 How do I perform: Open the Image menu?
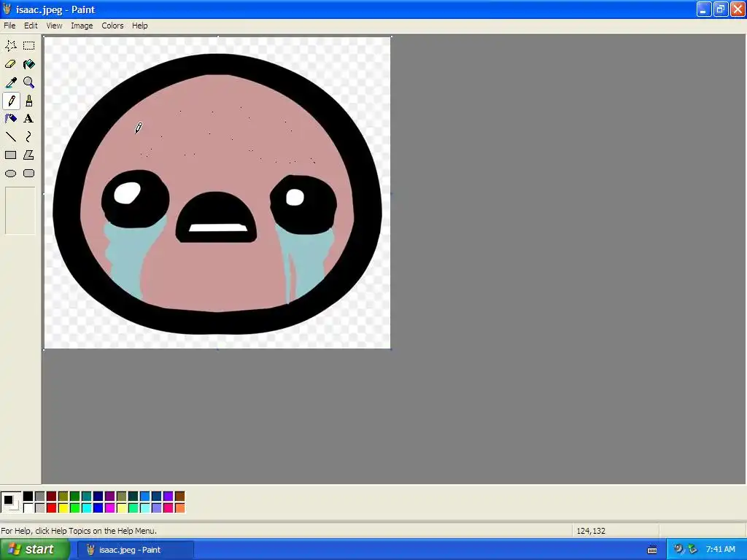[82, 26]
